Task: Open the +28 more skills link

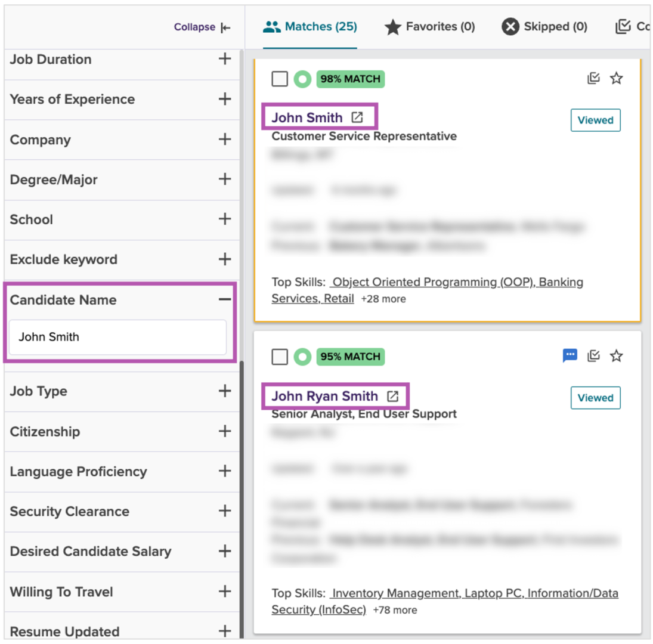Action: click(x=383, y=299)
